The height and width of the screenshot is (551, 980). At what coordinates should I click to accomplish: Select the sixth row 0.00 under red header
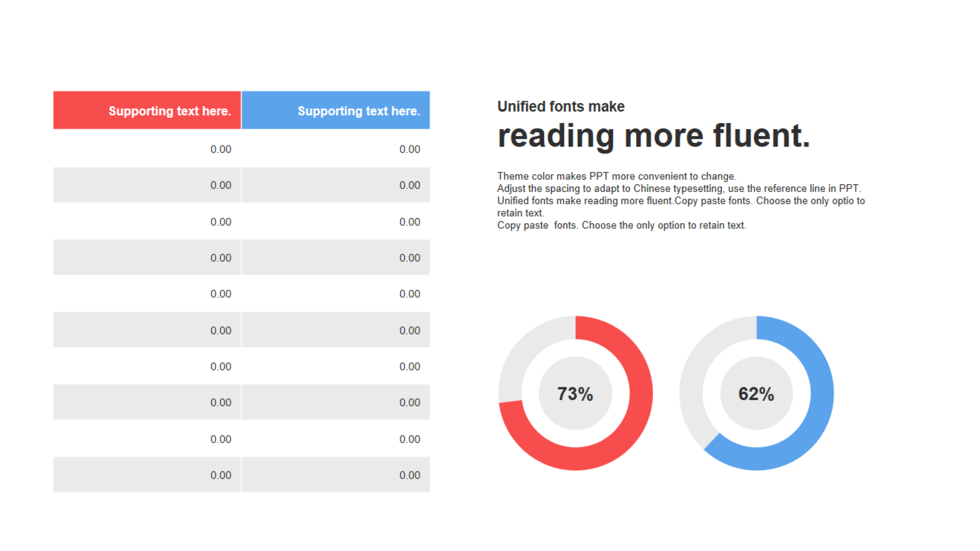pyautogui.click(x=220, y=331)
